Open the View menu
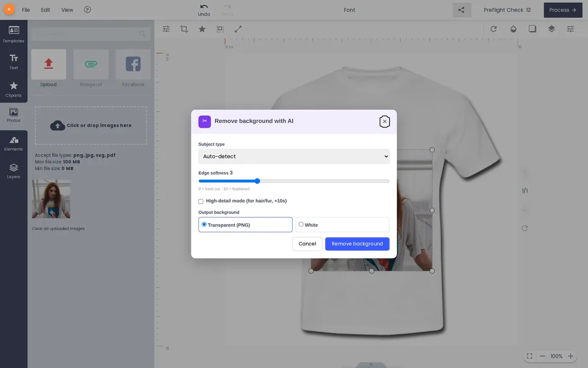Viewport: 588px width, 368px height. (x=67, y=10)
